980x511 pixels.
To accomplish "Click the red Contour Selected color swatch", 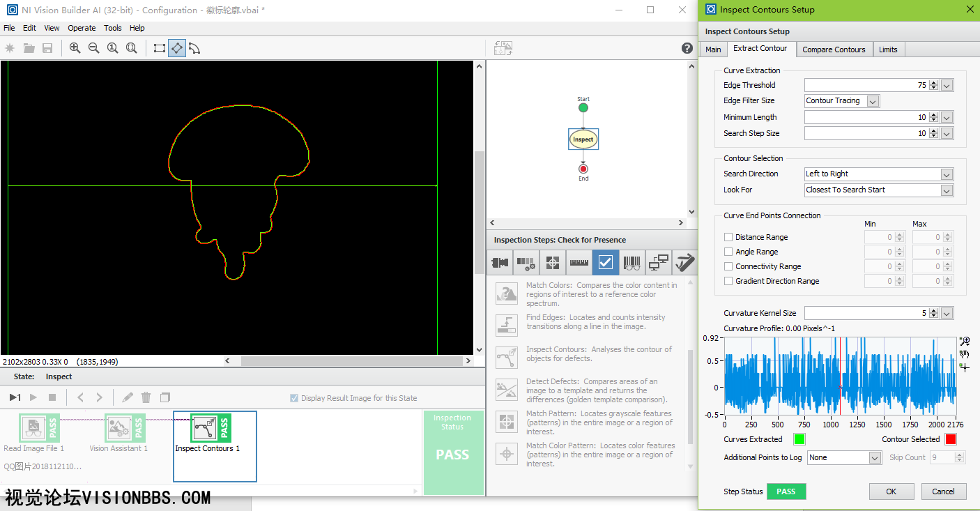I will point(950,439).
